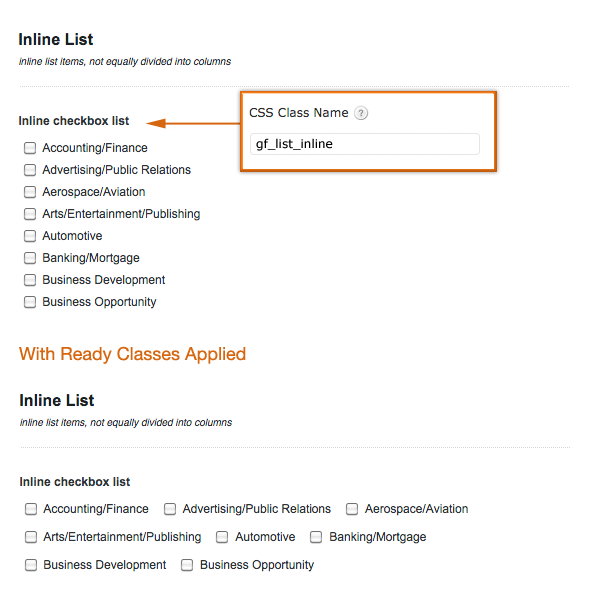Tick Business Development in the inline row list
This screenshot has height=596, width=590.
pyautogui.click(x=31, y=565)
